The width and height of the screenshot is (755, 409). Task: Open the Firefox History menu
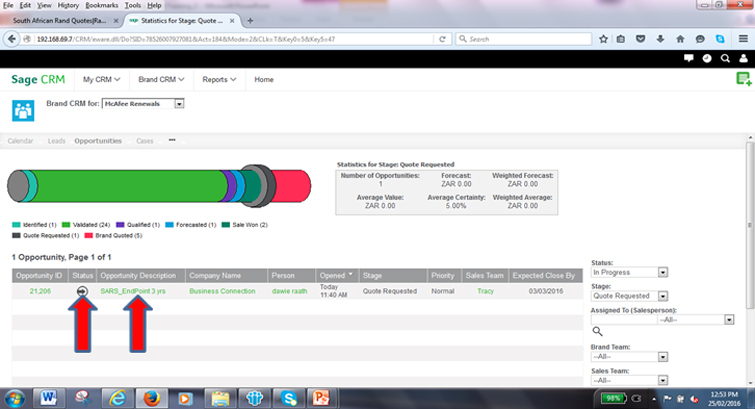(x=68, y=5)
